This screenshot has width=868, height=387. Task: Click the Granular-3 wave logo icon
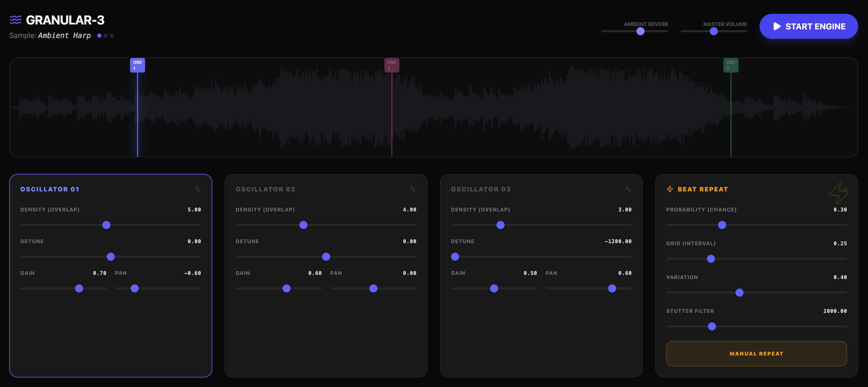click(16, 20)
